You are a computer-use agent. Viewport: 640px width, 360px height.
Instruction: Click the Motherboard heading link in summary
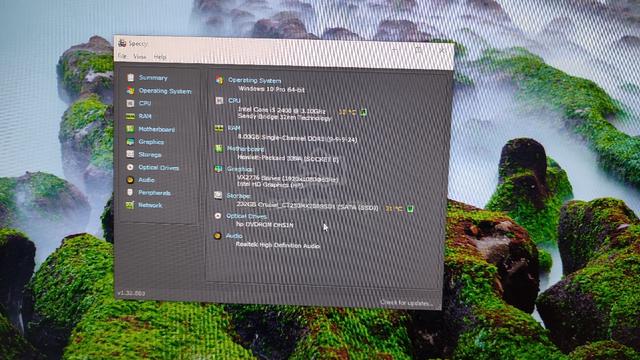click(245, 149)
